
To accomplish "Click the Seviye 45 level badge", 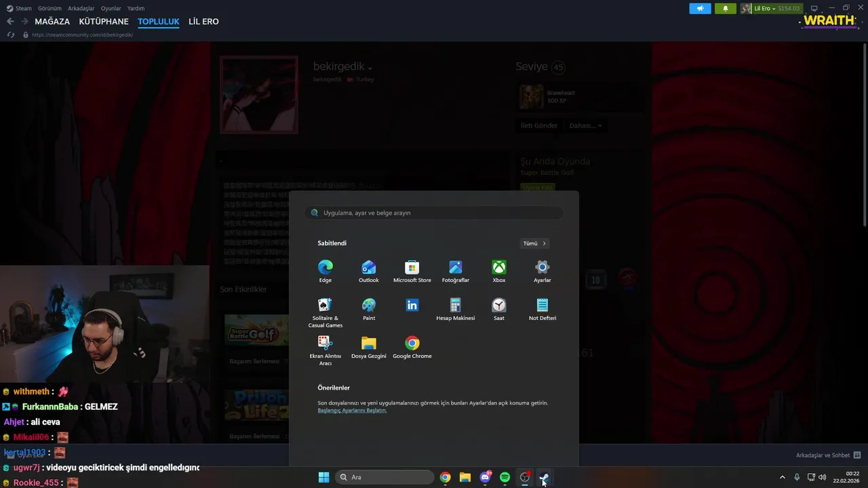I will (x=558, y=67).
